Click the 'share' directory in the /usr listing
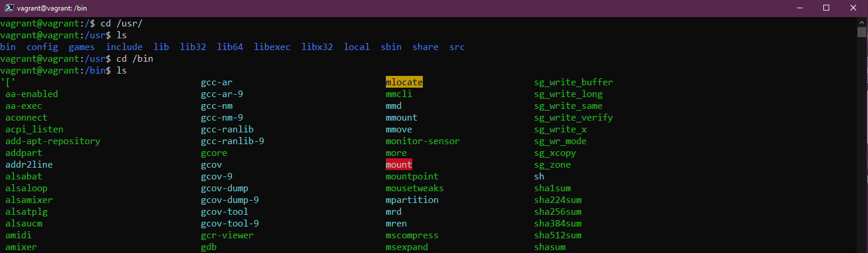 (x=425, y=47)
